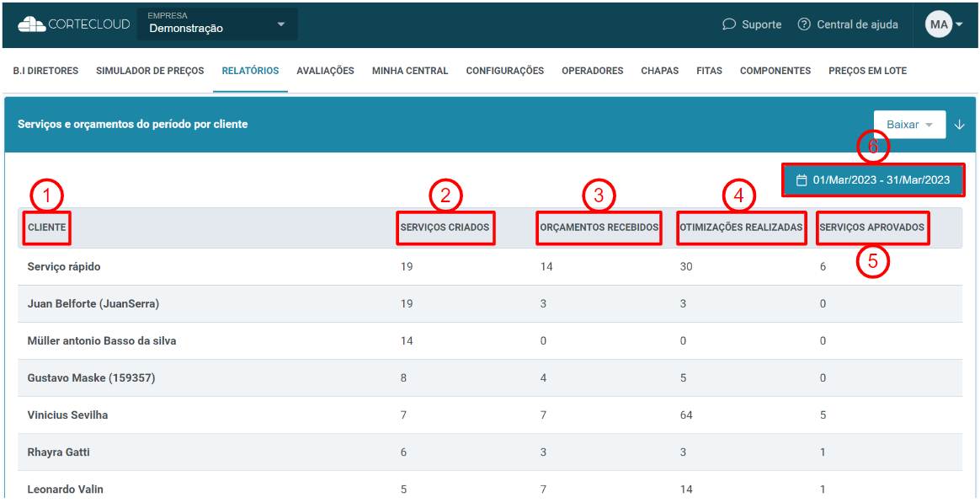Click the Central de ajuda question icon

coord(804,24)
